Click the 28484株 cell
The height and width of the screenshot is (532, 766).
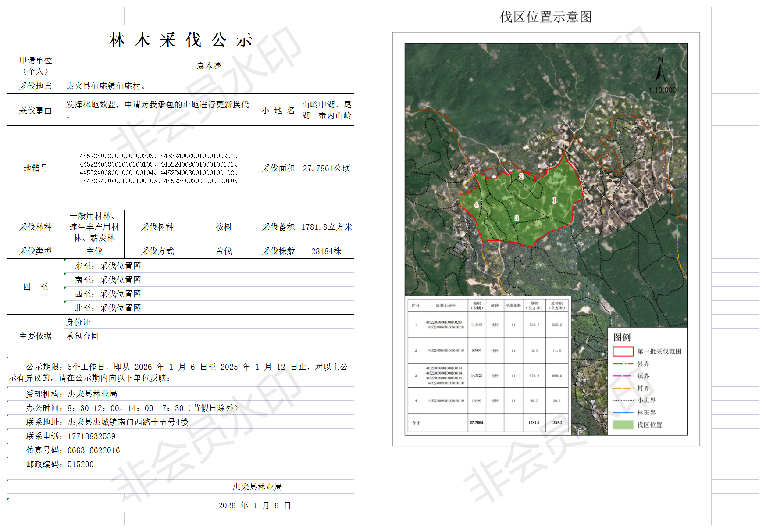(x=326, y=251)
